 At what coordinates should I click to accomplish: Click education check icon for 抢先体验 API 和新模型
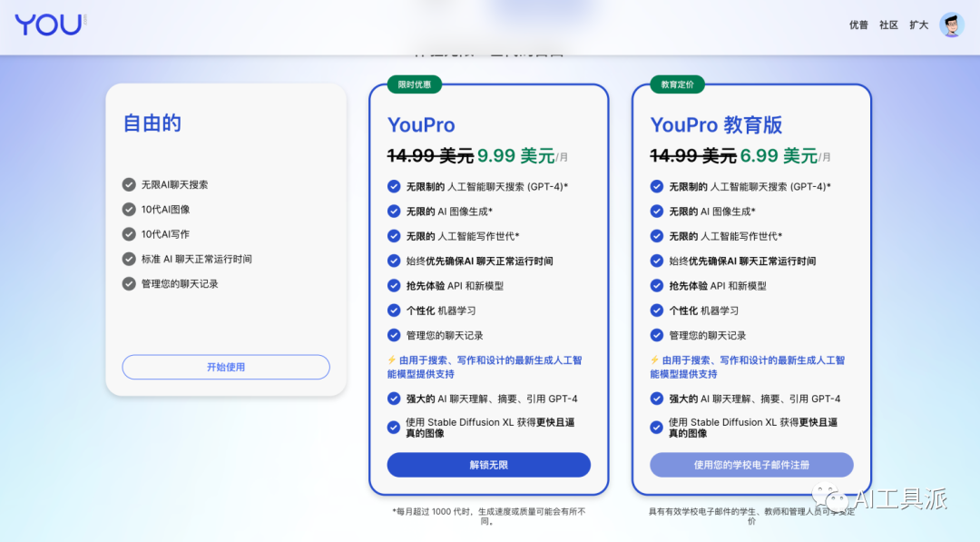[656, 286]
